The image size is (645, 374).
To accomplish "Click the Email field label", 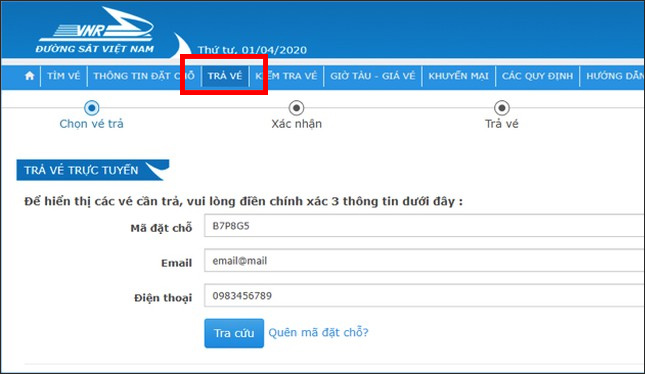I will tap(176, 263).
